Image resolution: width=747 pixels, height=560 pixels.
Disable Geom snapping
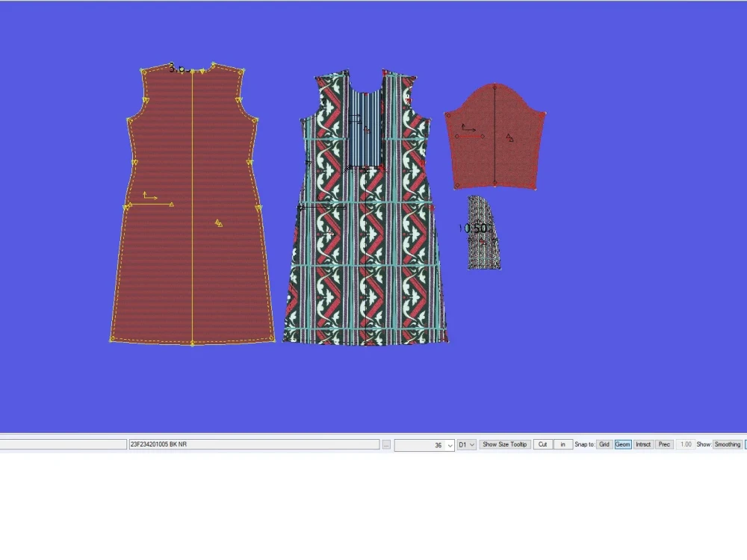pyautogui.click(x=622, y=444)
